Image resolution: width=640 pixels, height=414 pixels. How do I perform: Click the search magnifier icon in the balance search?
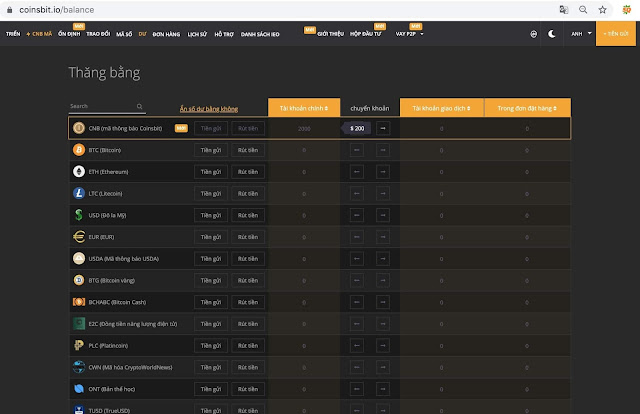(140, 106)
